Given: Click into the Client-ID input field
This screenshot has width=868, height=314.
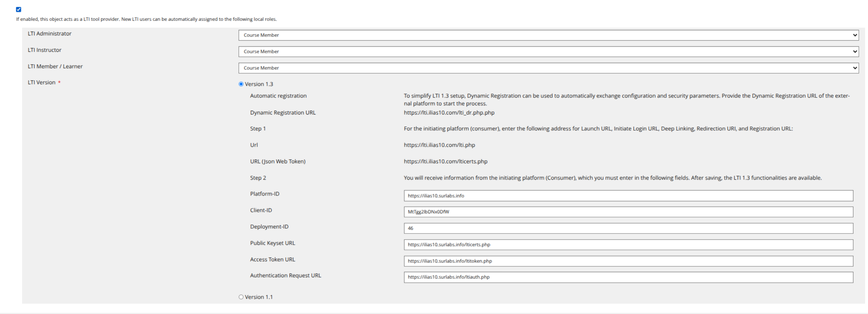Looking at the screenshot, I should [x=628, y=212].
